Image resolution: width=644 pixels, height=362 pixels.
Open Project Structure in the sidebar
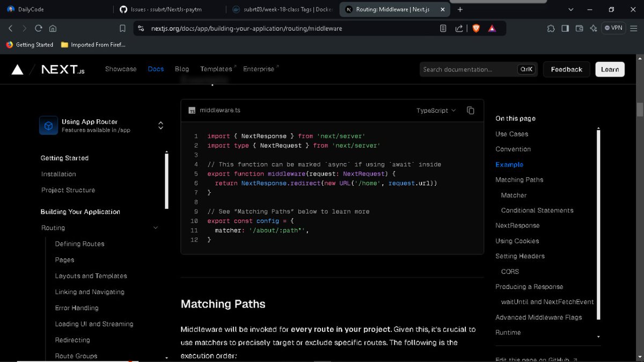[x=68, y=190]
